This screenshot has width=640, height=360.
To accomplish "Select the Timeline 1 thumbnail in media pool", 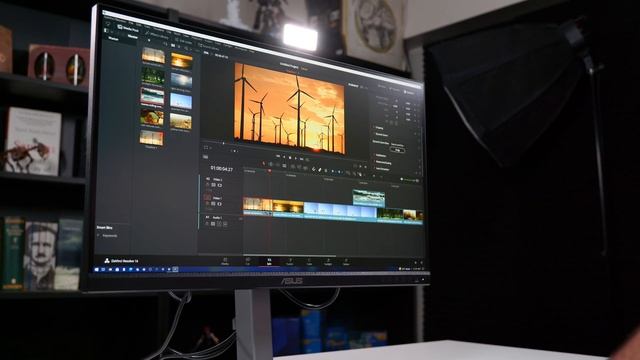I will (x=151, y=138).
